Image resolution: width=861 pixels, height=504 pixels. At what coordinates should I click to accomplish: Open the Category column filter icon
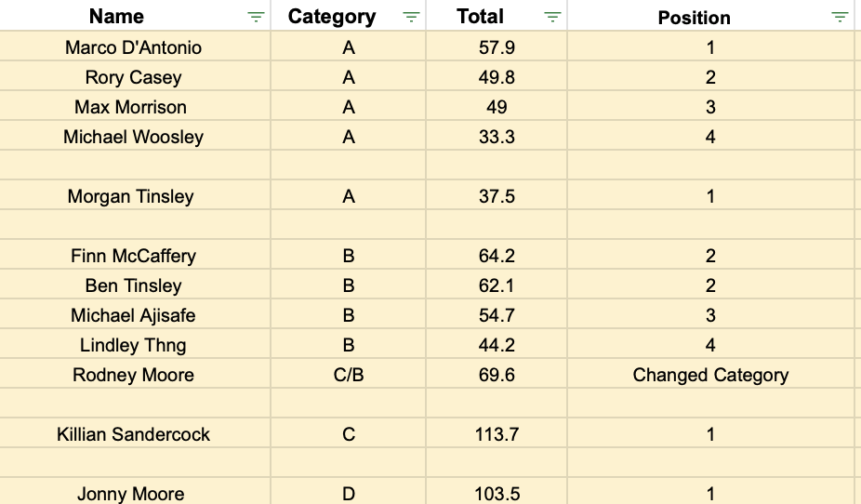(411, 17)
